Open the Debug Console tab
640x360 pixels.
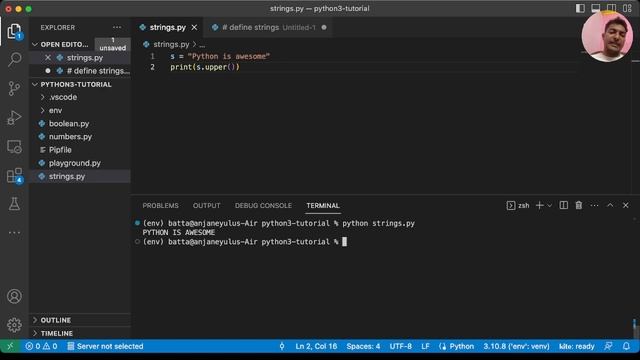click(x=263, y=205)
